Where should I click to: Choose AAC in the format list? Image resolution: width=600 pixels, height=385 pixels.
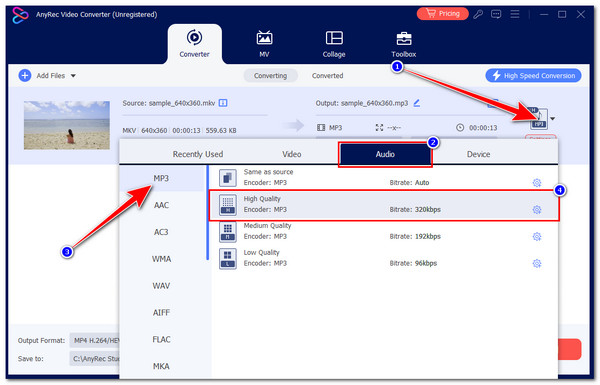(x=161, y=205)
